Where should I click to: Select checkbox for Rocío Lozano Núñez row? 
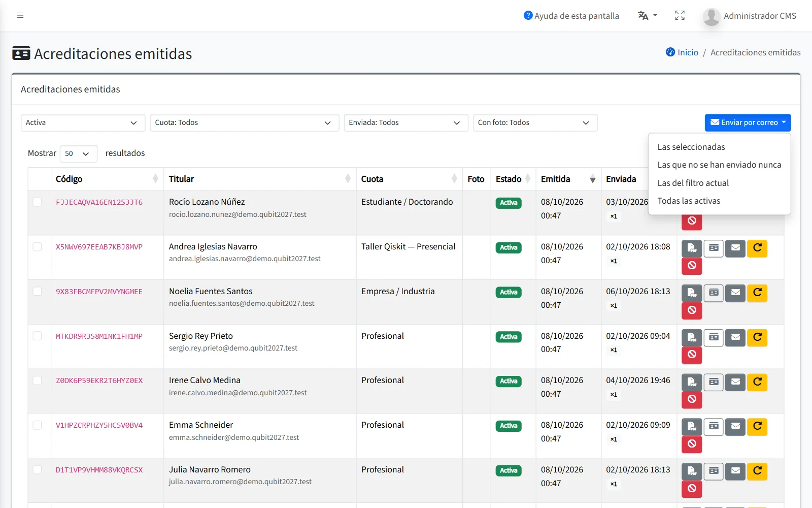coord(38,202)
